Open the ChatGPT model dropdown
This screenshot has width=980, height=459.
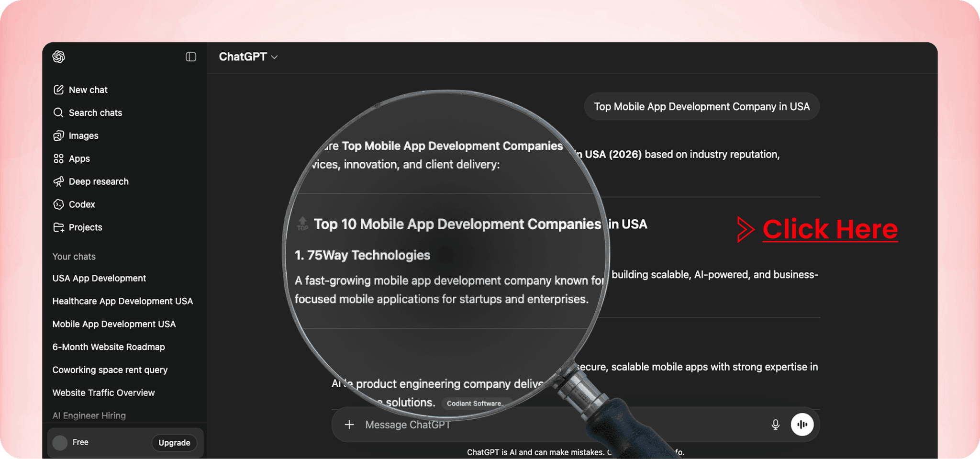tap(248, 57)
